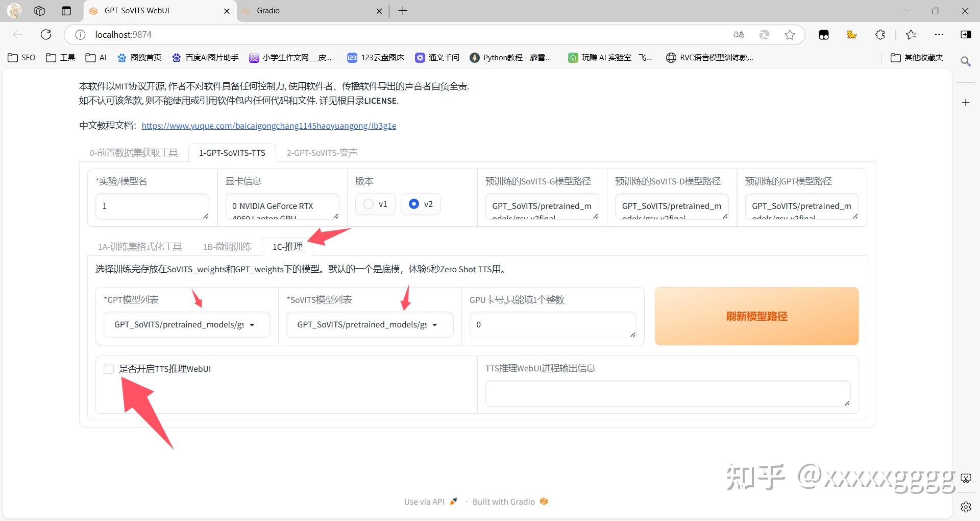Image resolution: width=980 pixels, height=521 pixels.
Task: Open the yuque 中文教程文档 link
Action: click(269, 126)
